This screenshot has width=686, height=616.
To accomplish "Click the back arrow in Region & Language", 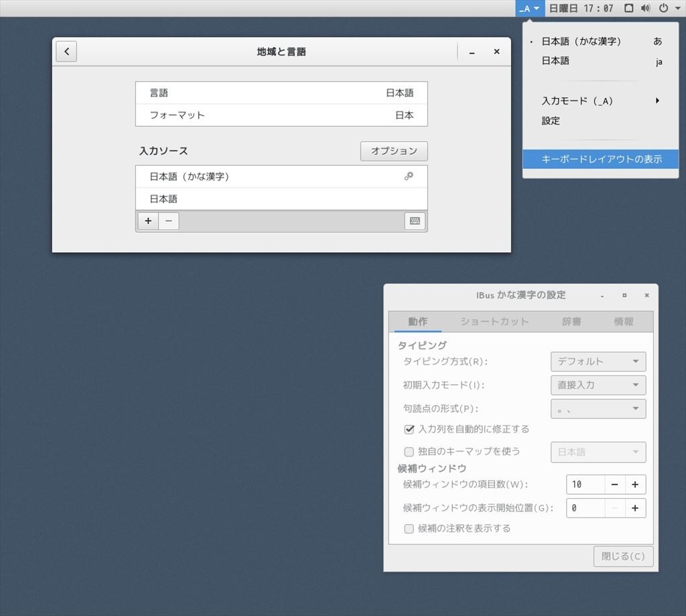I will coord(66,52).
